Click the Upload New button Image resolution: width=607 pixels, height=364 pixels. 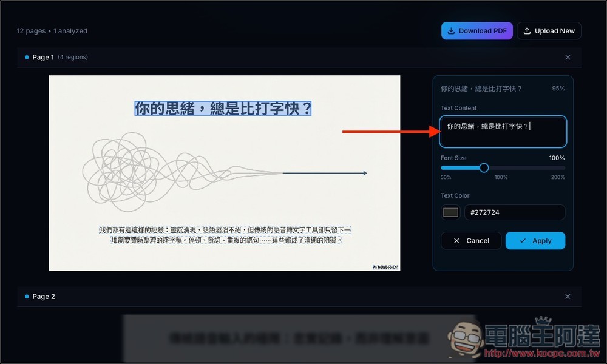(549, 30)
